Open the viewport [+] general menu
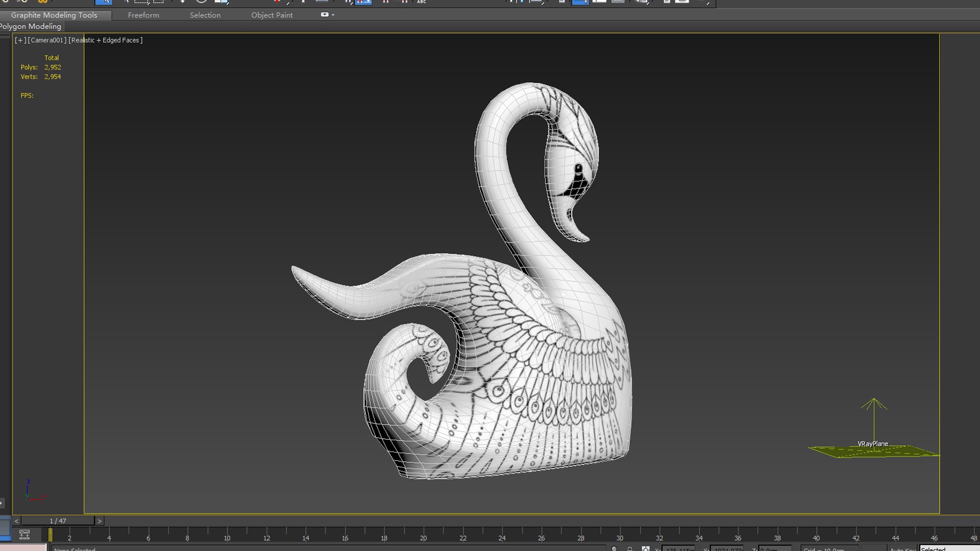 [20, 40]
